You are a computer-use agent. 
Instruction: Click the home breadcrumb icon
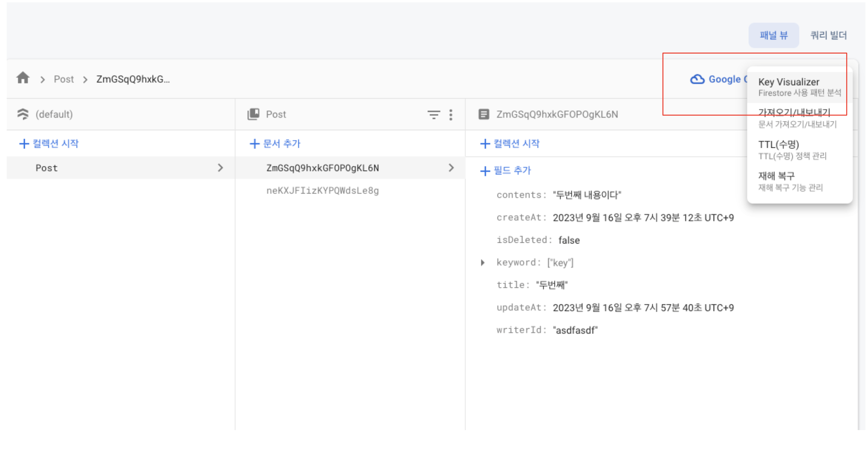(x=23, y=78)
